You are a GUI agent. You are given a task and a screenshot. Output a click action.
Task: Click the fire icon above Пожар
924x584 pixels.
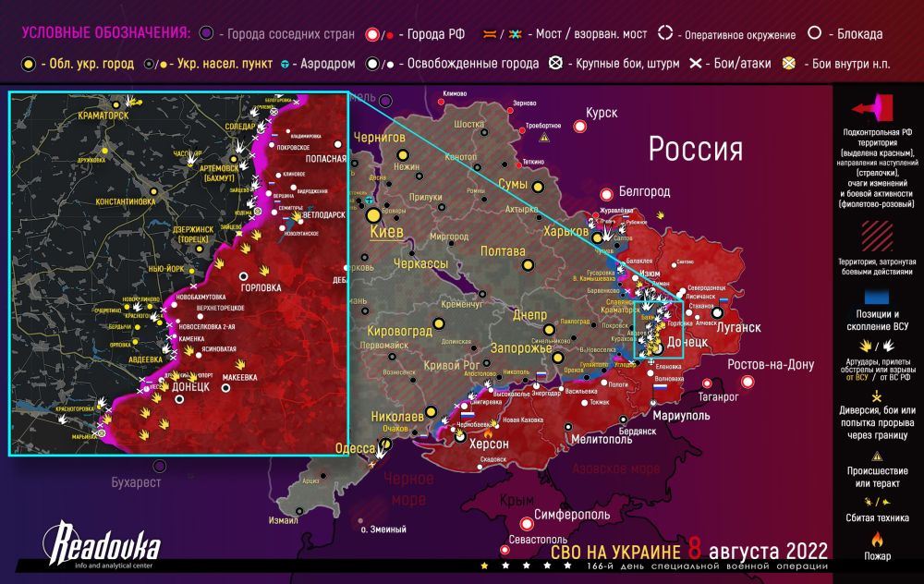click(x=877, y=539)
